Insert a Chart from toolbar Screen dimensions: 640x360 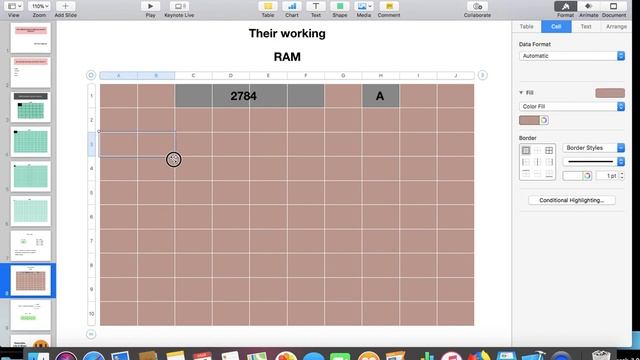pos(292,6)
